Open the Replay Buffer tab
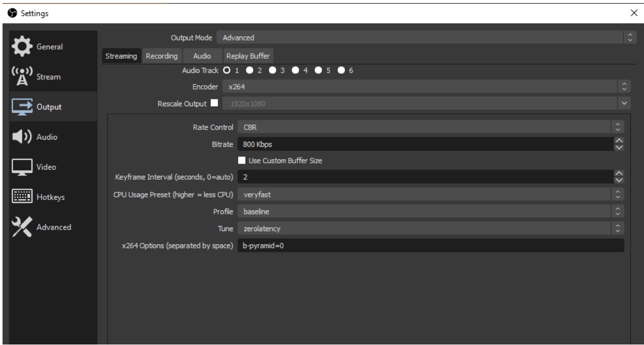This screenshot has width=644, height=345. tap(248, 56)
